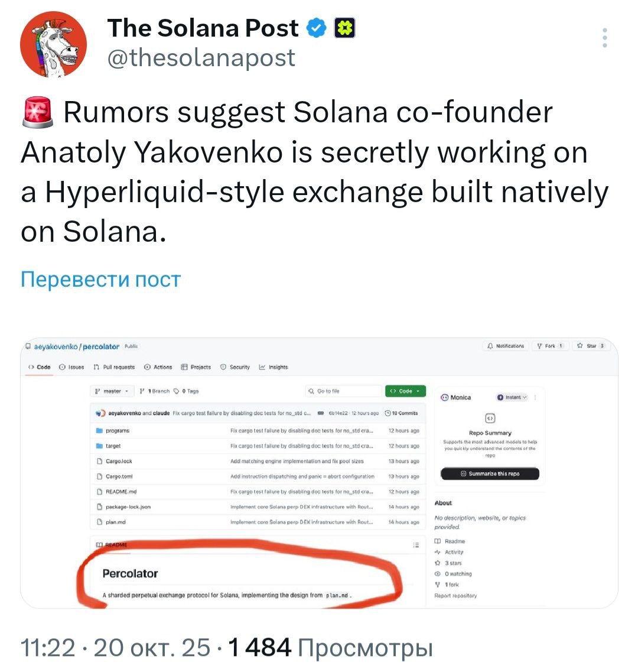Open the plan.md file

pyautogui.click(x=115, y=522)
